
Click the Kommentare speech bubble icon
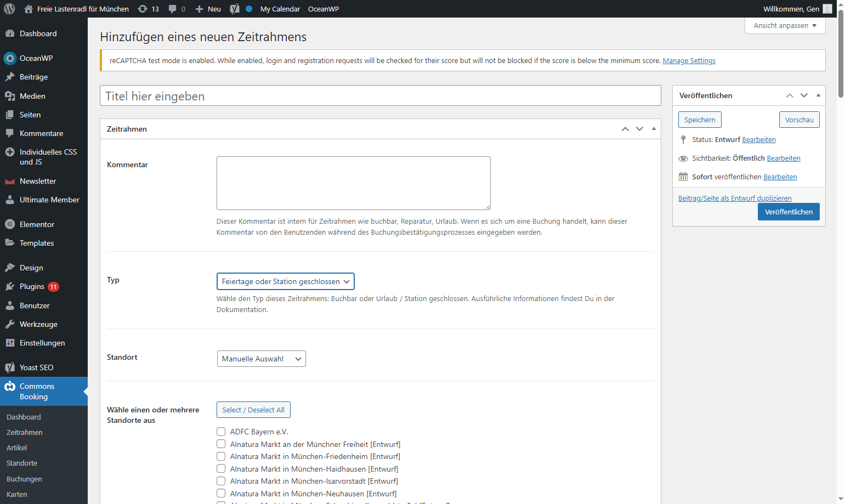coord(10,133)
